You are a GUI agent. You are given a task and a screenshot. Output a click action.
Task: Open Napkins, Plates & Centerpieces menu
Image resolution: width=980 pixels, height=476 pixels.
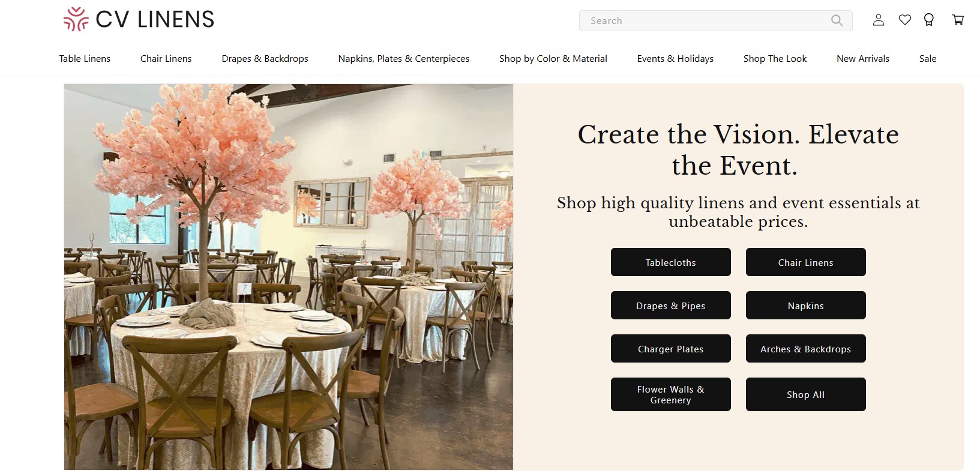point(404,58)
